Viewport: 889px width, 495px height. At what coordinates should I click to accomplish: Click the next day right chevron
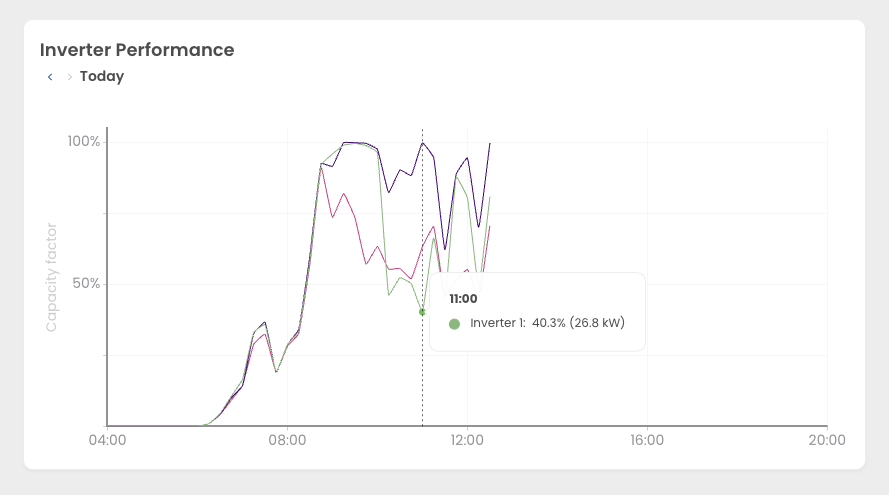[70, 77]
